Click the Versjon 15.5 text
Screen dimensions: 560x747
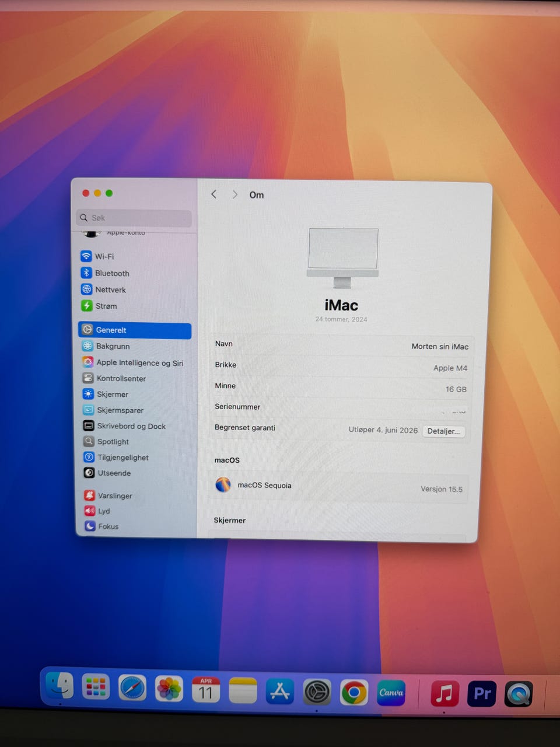pos(442,489)
